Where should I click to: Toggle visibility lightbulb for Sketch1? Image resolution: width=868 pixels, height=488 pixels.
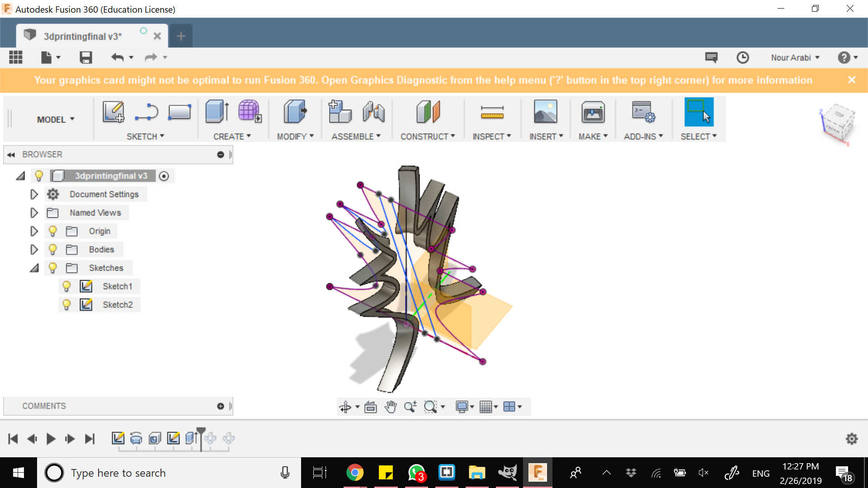(x=66, y=286)
